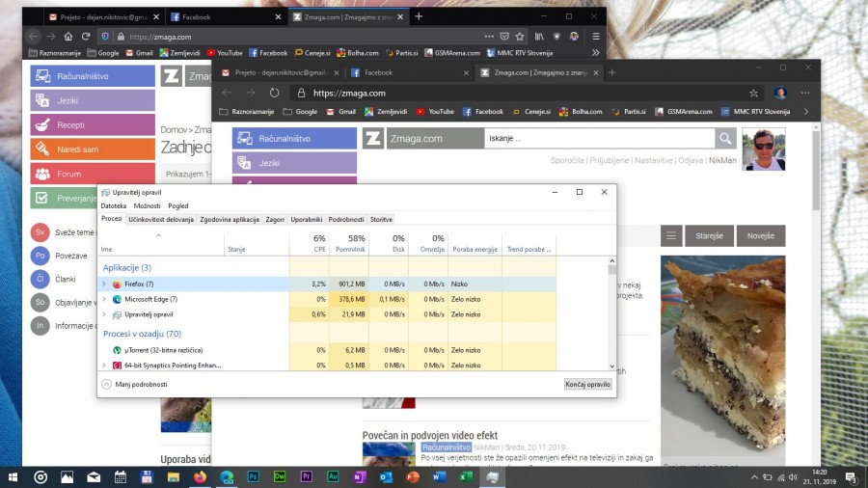Click the search magnifier icon on Zmaga.com

click(x=725, y=139)
